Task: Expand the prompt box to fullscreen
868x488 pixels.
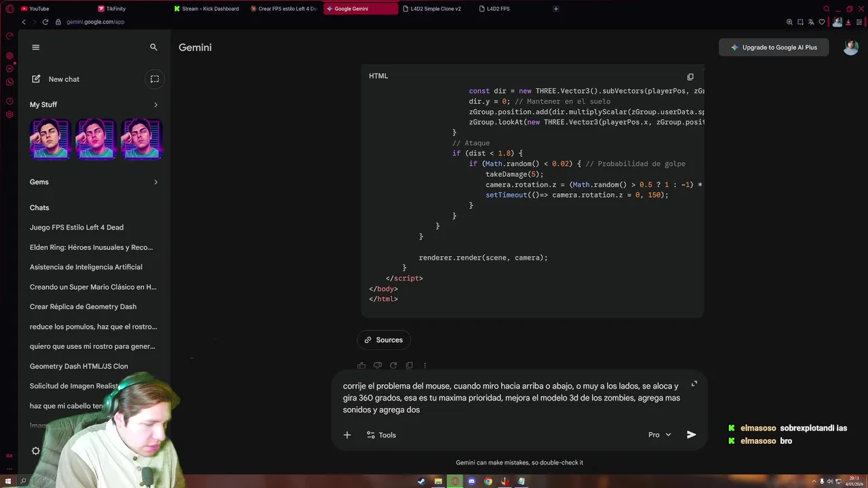Action: 694,384
